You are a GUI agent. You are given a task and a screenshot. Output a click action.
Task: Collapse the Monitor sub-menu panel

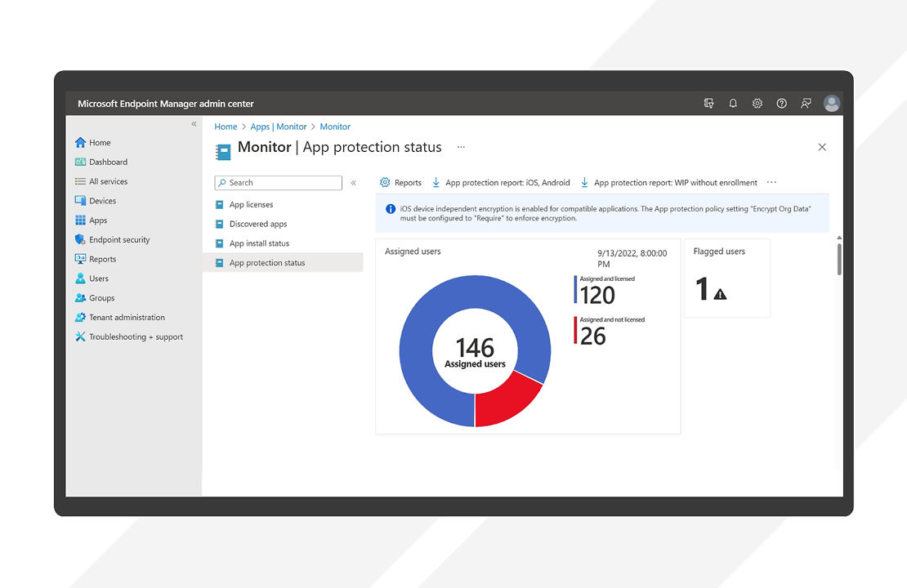[x=354, y=183]
